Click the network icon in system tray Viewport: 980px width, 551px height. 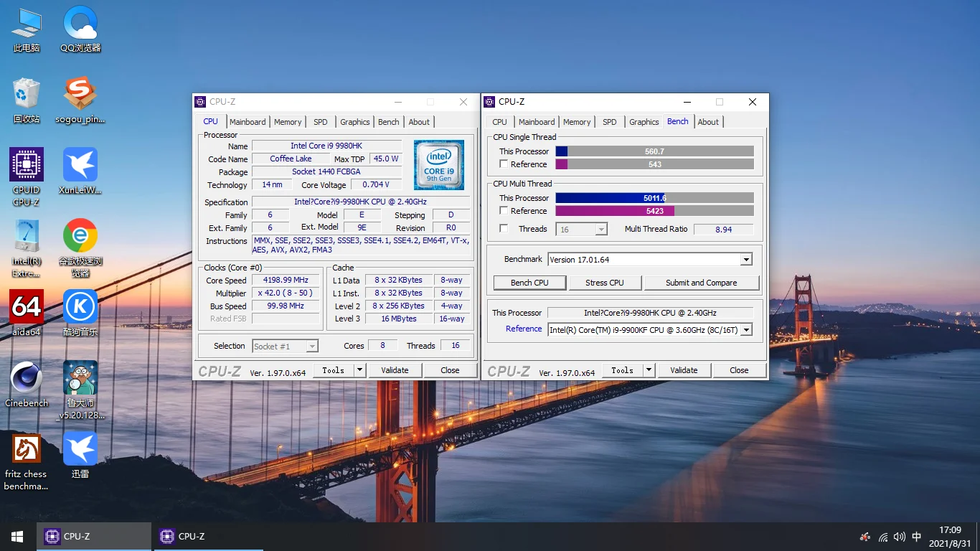pos(883,537)
